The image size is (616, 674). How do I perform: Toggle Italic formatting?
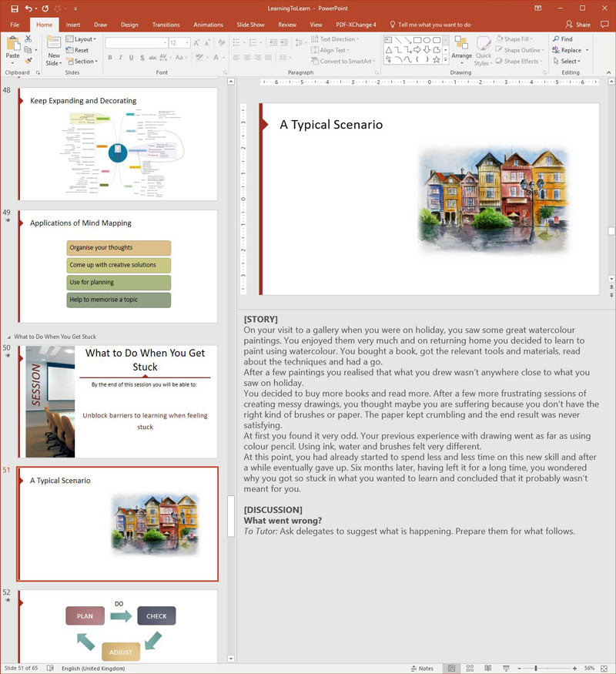pyautogui.click(x=120, y=57)
